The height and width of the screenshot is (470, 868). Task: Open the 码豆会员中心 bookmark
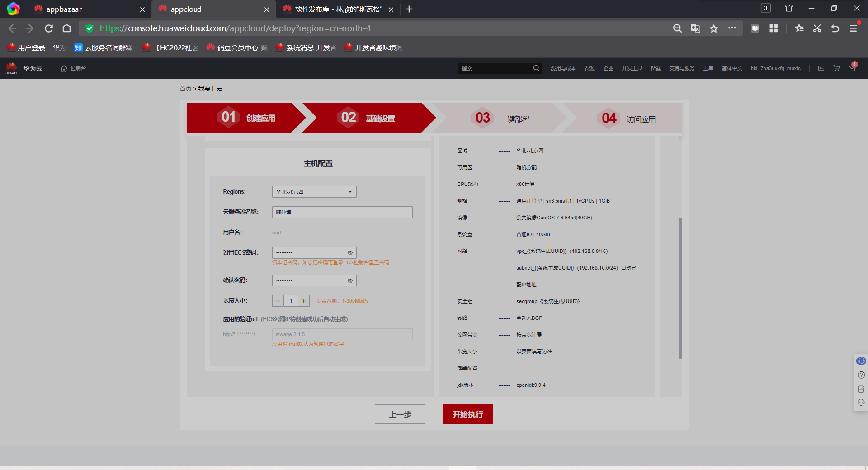point(237,47)
